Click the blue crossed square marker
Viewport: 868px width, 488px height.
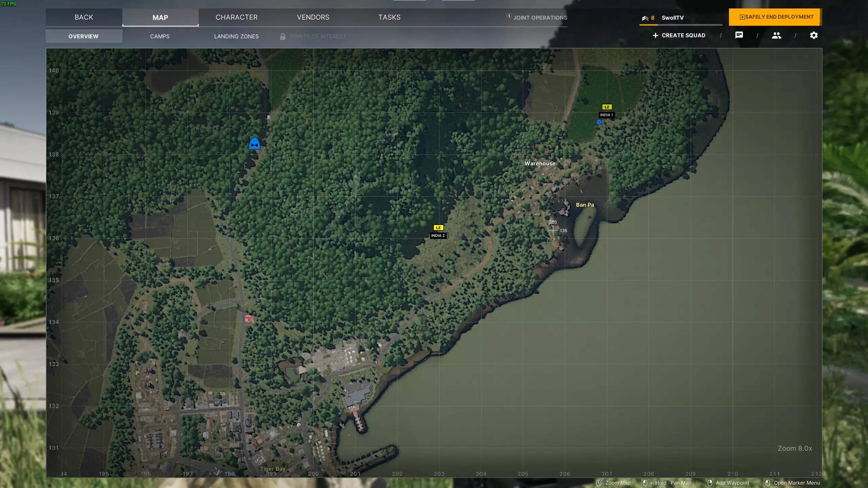click(x=599, y=122)
